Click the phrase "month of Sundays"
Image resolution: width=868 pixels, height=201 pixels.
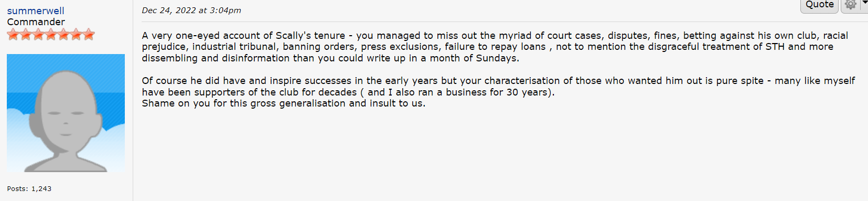tap(474, 58)
